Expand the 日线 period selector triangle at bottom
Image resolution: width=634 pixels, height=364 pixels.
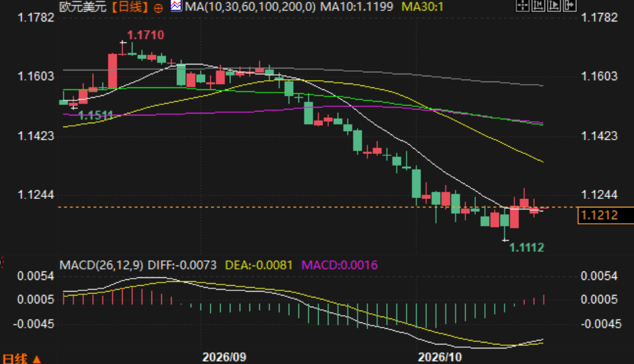37,359
